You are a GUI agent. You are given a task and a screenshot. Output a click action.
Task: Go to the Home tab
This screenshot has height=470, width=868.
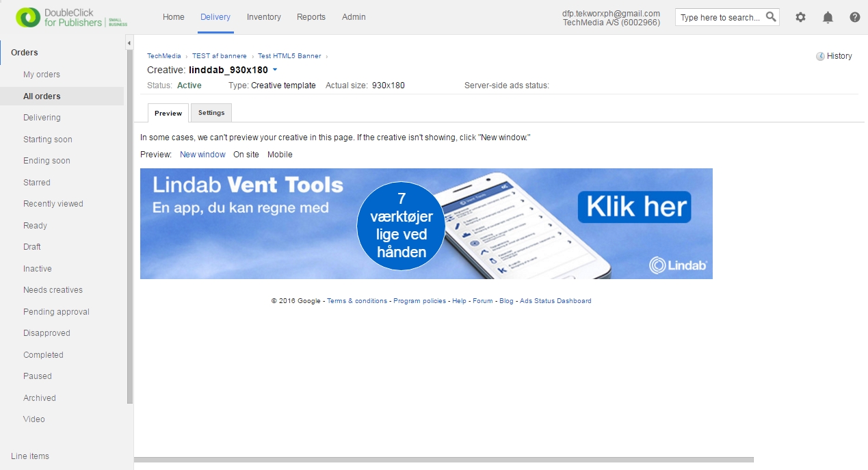point(174,17)
